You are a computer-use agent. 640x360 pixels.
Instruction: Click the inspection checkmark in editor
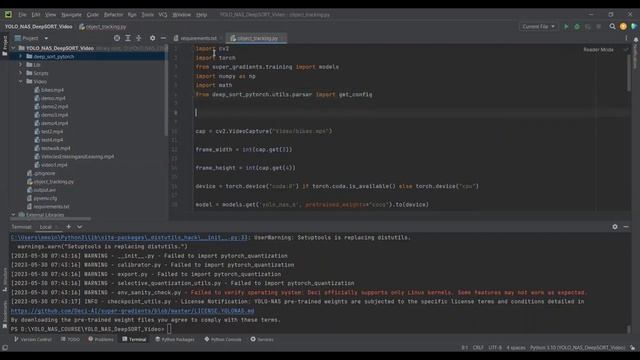click(x=626, y=49)
